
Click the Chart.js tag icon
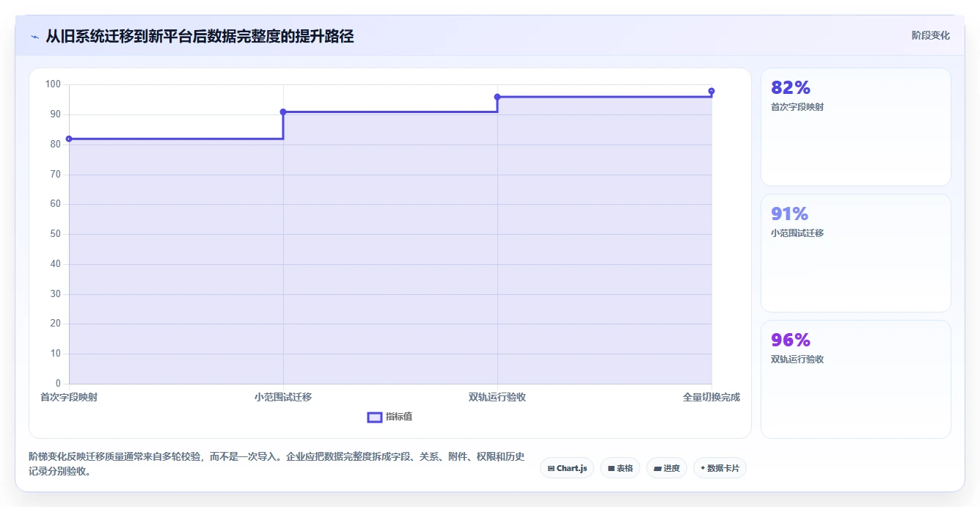pos(551,468)
